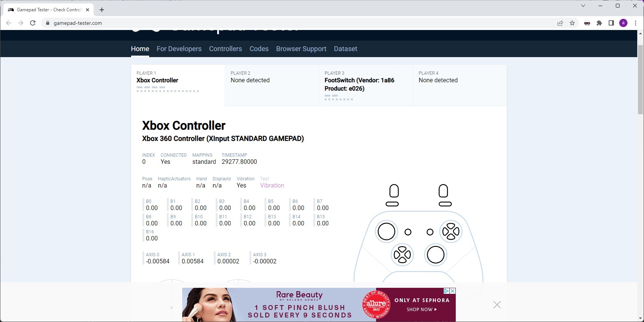Share this page icon in address bar

pos(560,23)
